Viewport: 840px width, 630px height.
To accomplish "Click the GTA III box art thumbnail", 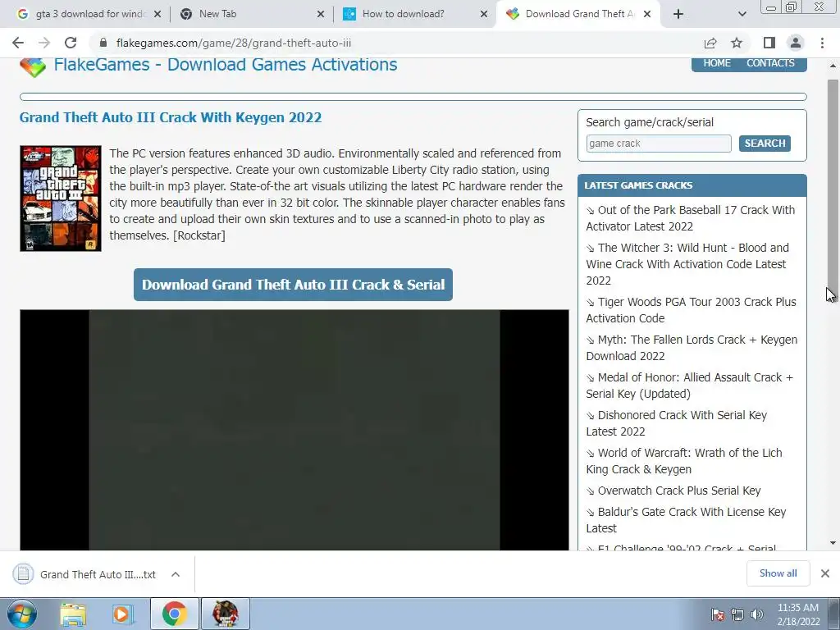I will [x=61, y=199].
